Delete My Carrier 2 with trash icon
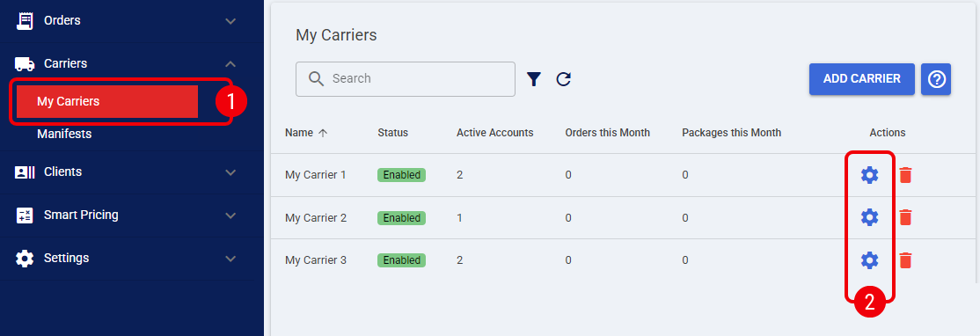 click(905, 217)
